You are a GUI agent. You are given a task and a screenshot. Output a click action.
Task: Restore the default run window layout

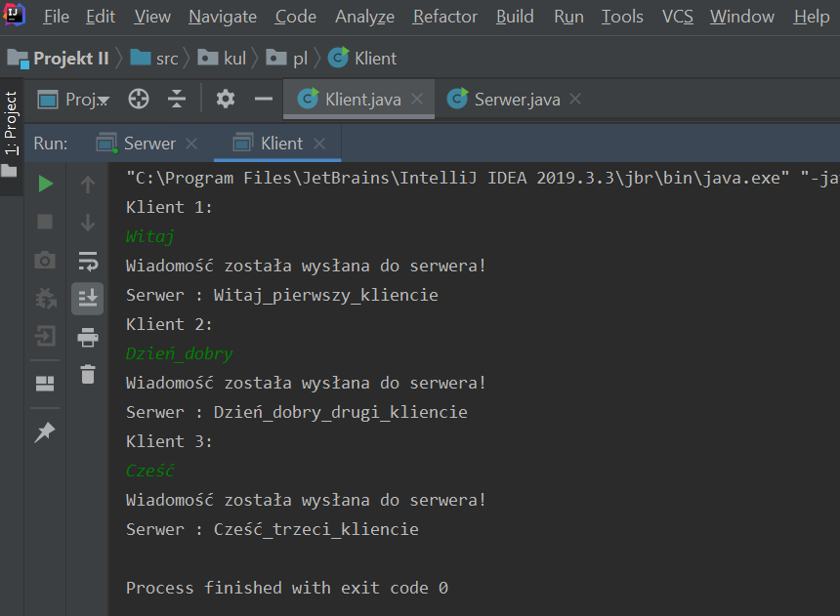coord(44,383)
